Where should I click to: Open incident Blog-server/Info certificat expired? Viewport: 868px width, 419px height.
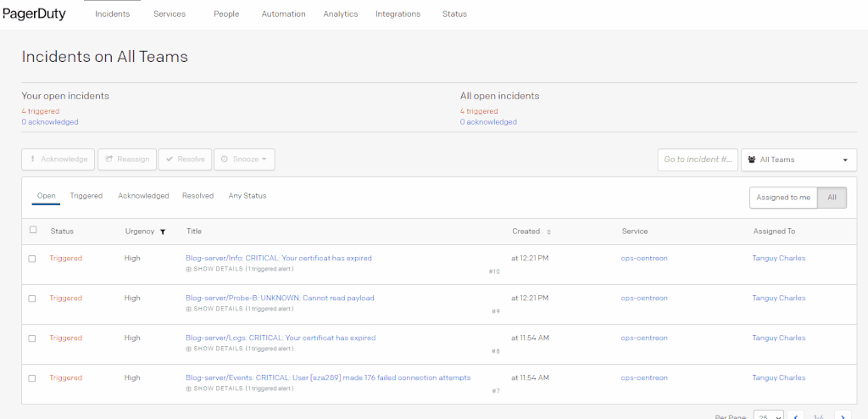[x=278, y=259]
